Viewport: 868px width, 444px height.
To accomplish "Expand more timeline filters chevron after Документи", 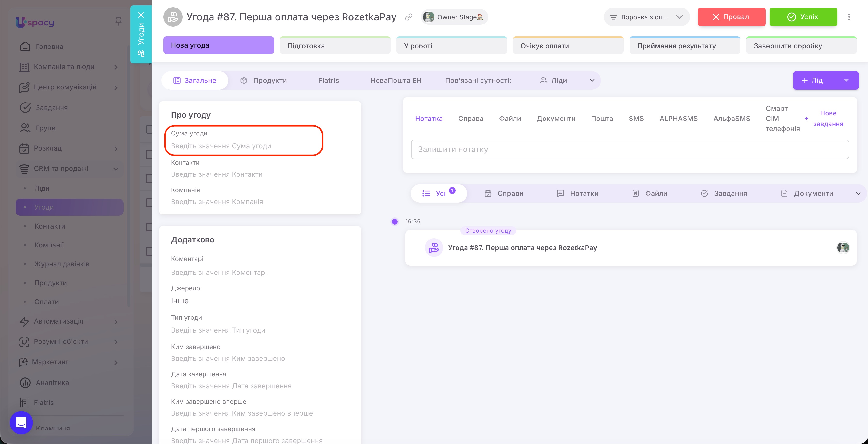I will pyautogui.click(x=858, y=193).
